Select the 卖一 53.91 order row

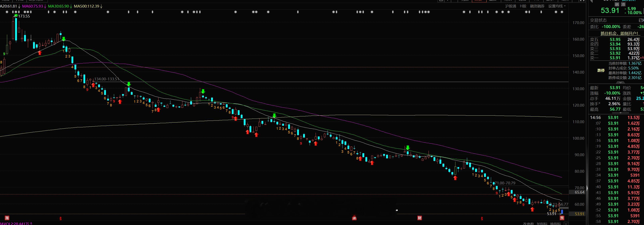pyautogui.click(x=617, y=58)
